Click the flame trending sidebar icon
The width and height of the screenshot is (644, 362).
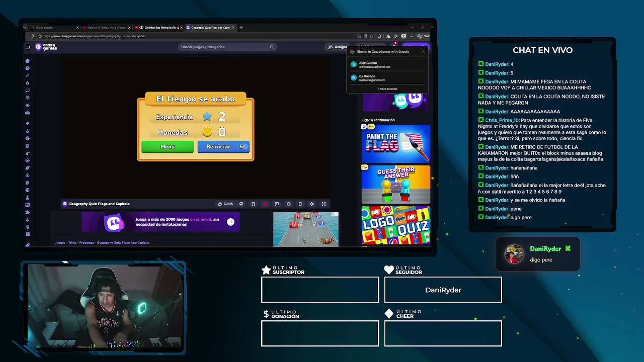(28, 83)
